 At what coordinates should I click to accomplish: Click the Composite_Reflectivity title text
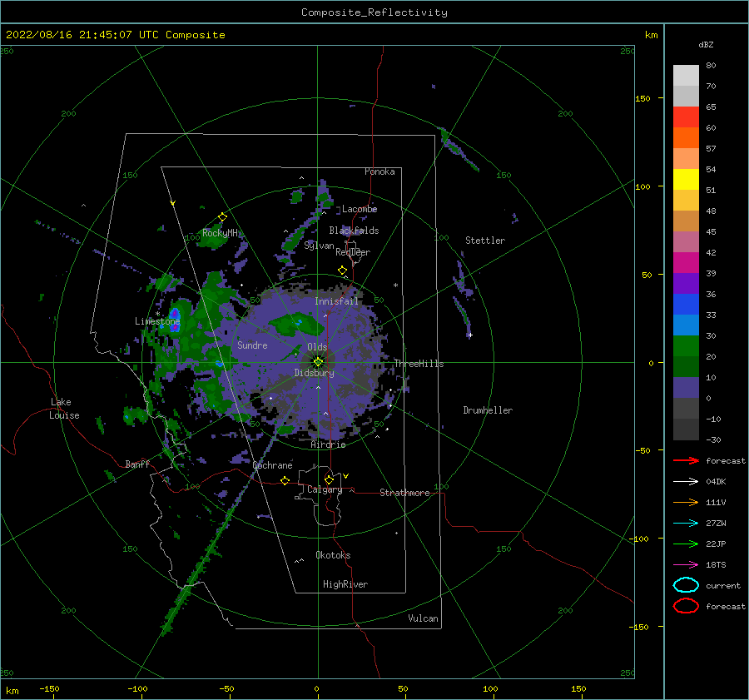tap(374, 12)
